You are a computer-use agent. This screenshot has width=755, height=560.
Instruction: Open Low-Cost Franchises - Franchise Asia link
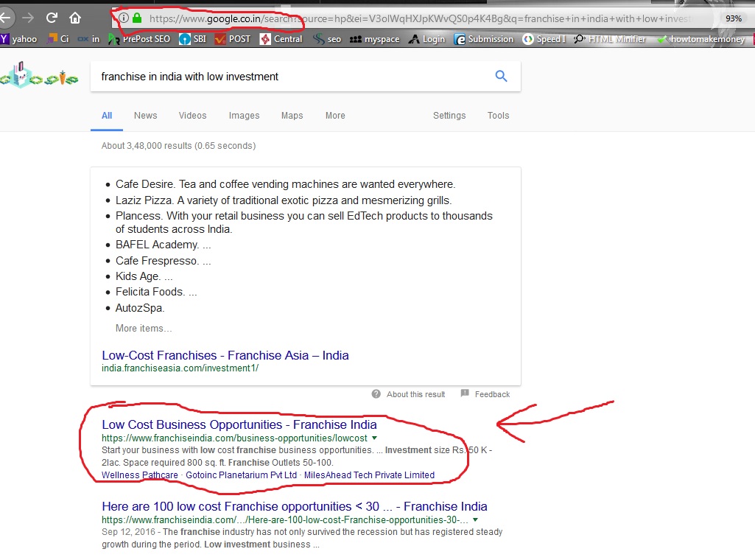[225, 355]
